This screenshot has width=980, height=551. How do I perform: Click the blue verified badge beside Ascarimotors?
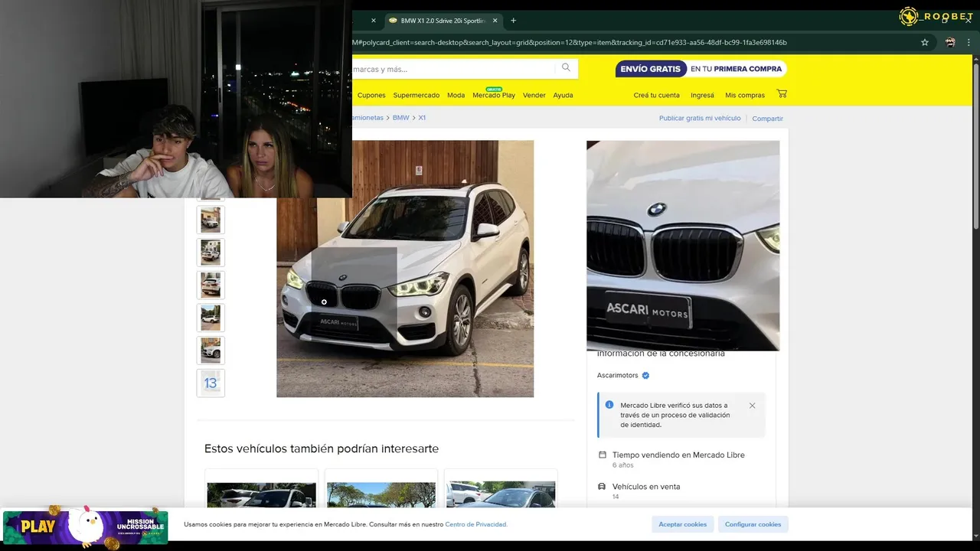pos(645,376)
